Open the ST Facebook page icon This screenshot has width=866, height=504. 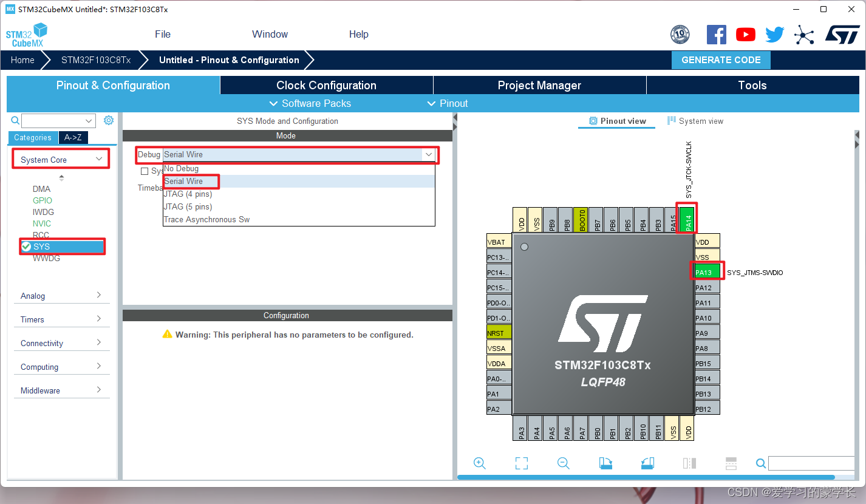pos(717,35)
